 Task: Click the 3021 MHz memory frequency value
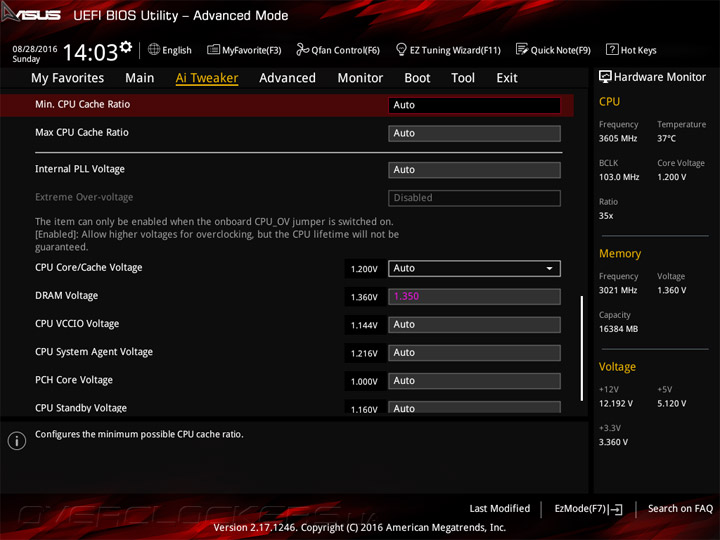coord(618,290)
